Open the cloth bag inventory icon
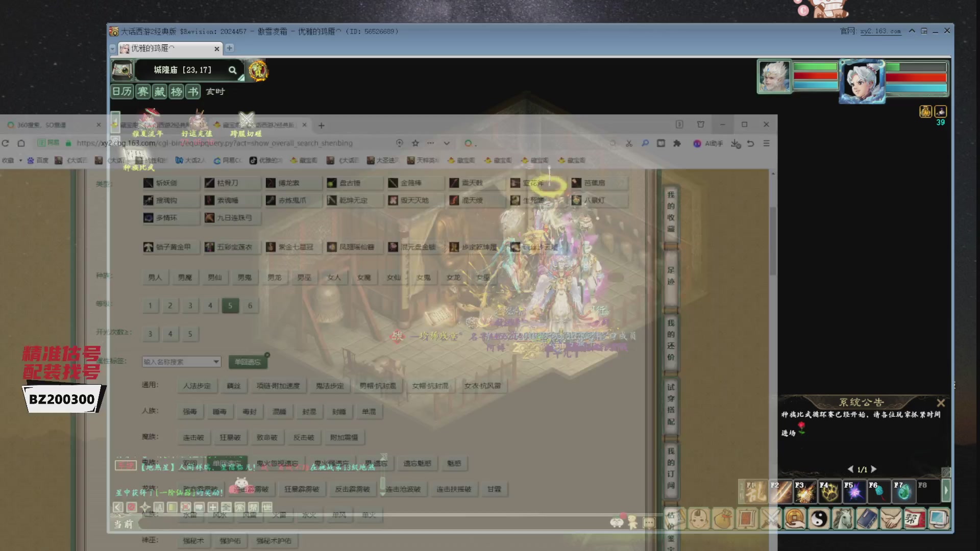Image resolution: width=980 pixels, height=551 pixels. 723,519
